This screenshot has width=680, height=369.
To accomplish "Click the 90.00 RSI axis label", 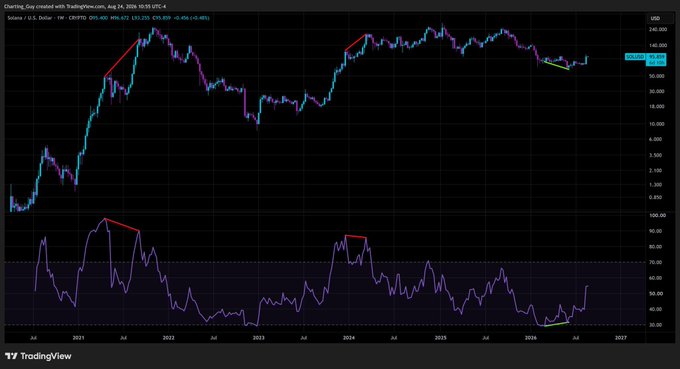I will (x=656, y=231).
